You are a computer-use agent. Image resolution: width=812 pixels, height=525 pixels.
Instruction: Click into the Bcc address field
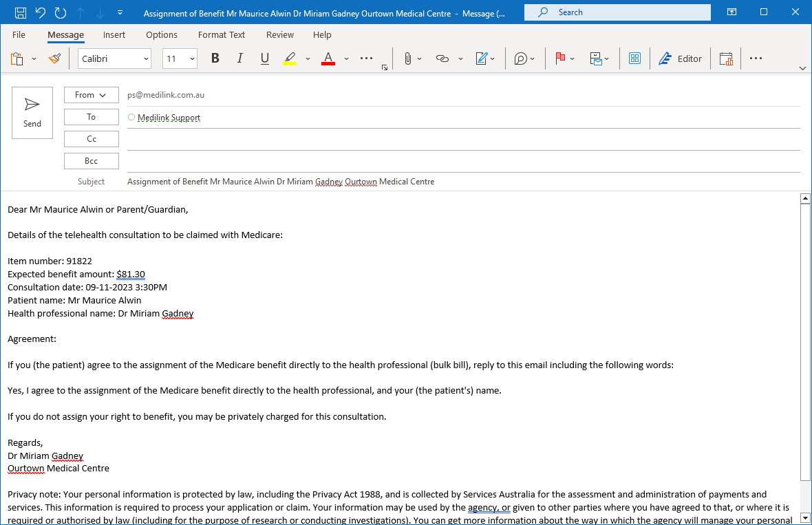click(x=464, y=162)
